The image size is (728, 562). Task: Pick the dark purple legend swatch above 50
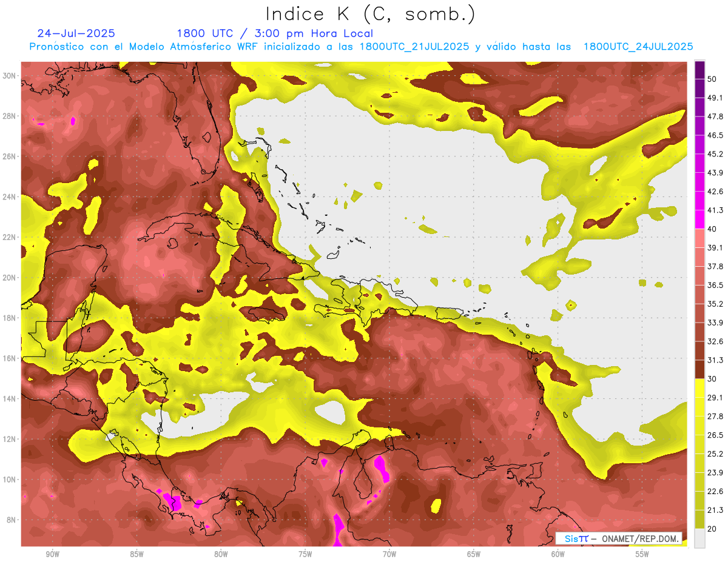699,70
